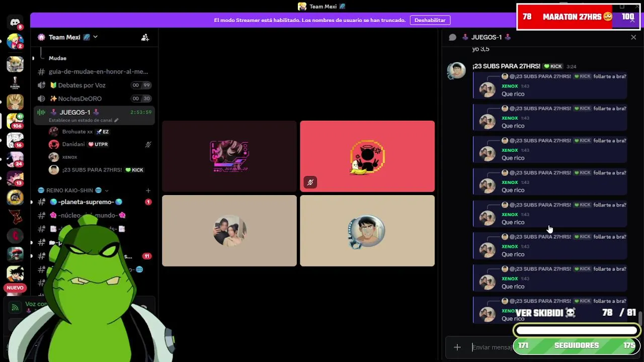Focus the dark maroon video tile with the pink avatar
Viewport: 644px width, 362px height.
(x=229, y=156)
